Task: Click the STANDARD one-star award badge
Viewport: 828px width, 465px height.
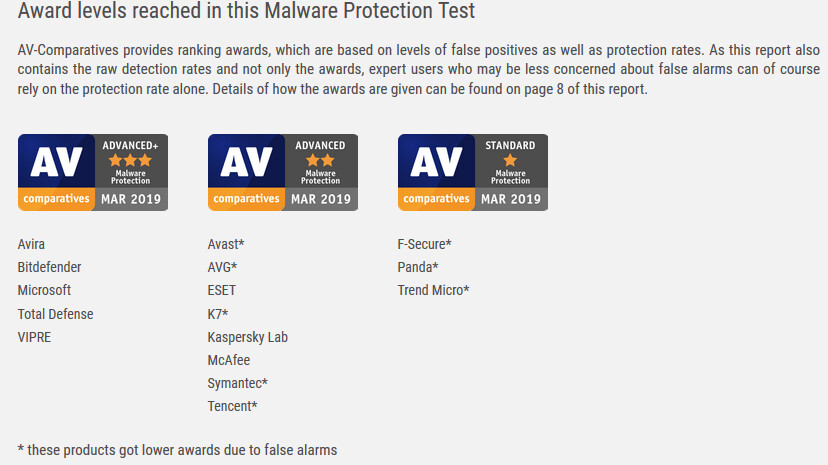Action: 473,173
